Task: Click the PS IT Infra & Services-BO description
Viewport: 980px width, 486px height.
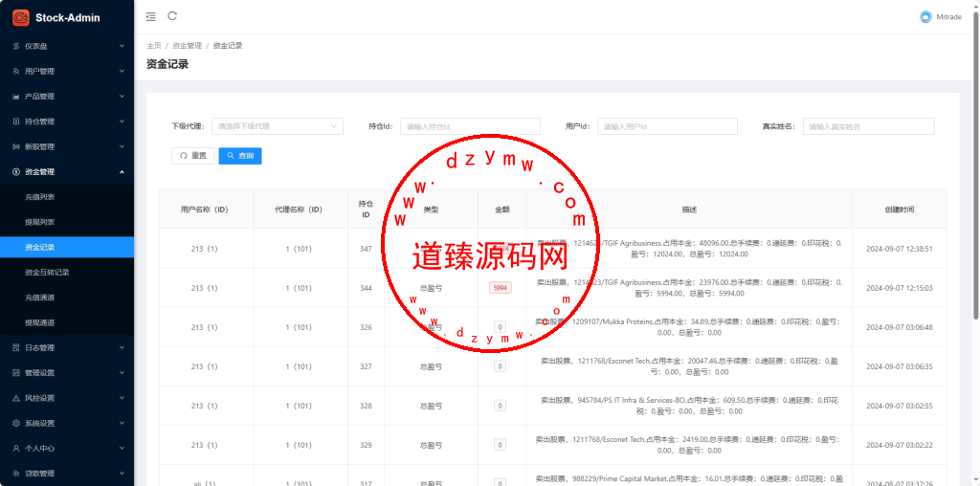Action: click(689, 406)
